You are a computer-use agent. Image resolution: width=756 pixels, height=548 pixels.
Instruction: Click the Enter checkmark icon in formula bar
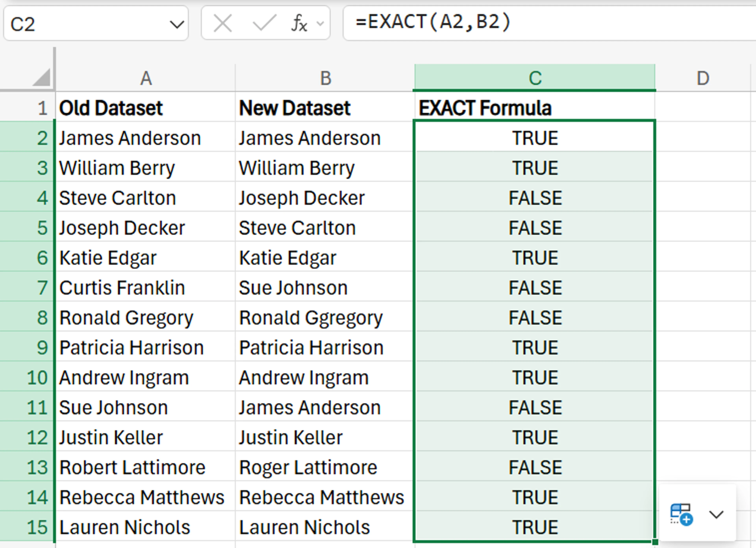[x=264, y=23]
